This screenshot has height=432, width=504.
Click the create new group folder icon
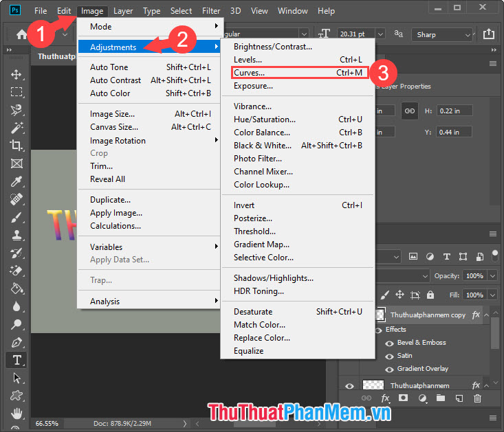[441, 398]
